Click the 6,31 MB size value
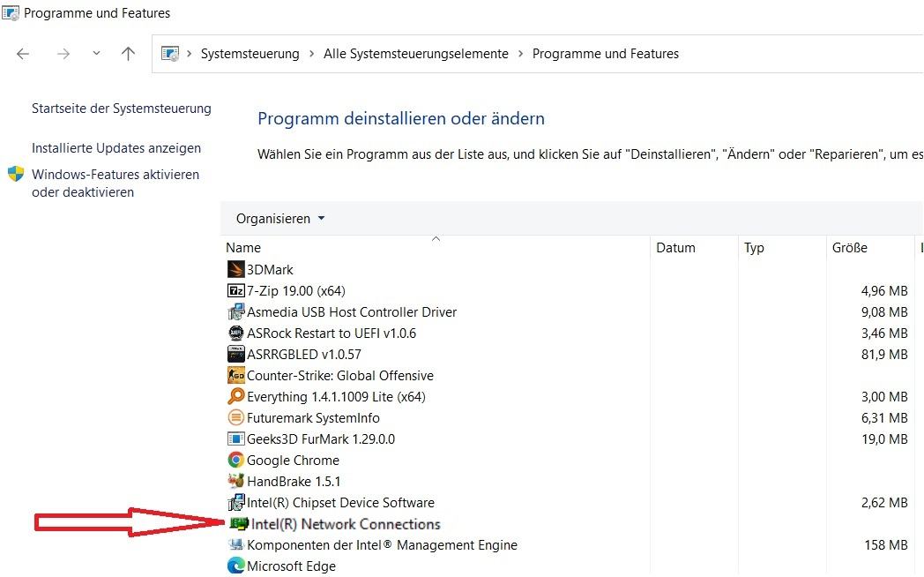 pyautogui.click(x=884, y=418)
